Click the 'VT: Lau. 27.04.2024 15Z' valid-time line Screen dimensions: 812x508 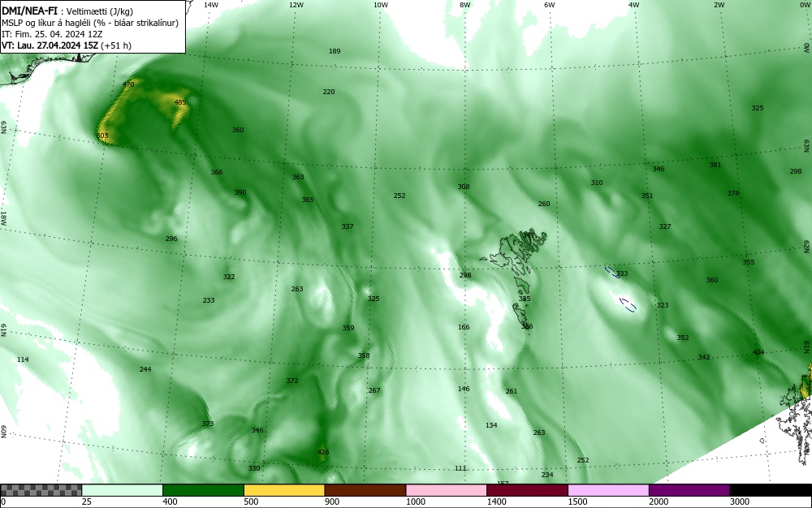tap(67, 45)
